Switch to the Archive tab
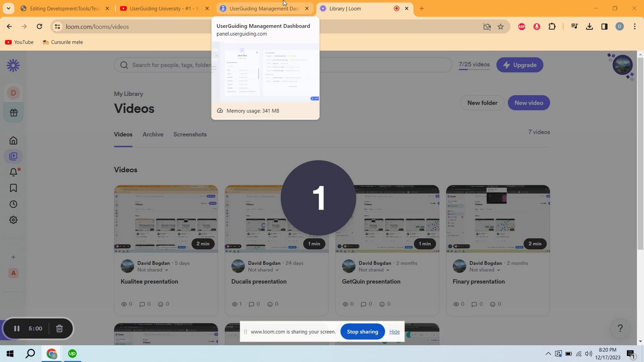Viewport: 644px width, 362px height. (x=153, y=134)
